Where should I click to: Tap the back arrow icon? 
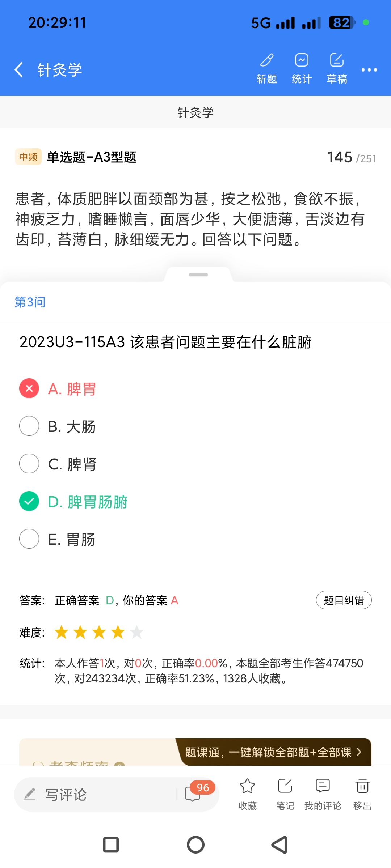coord(19,69)
